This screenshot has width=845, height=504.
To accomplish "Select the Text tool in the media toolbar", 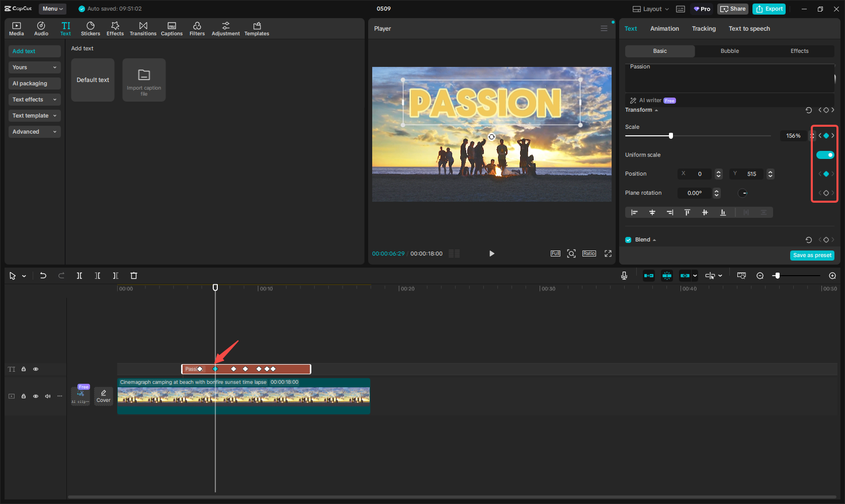I will (x=65, y=28).
